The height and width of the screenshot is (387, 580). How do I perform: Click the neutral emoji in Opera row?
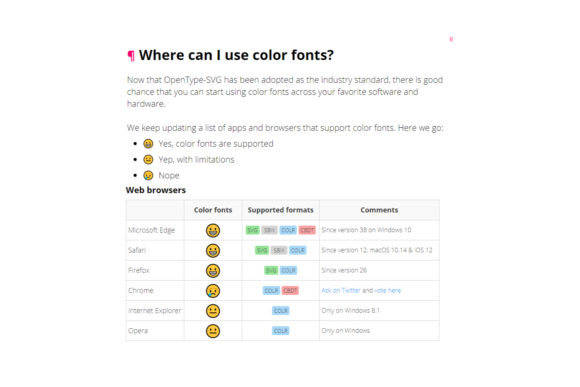pos(213,331)
